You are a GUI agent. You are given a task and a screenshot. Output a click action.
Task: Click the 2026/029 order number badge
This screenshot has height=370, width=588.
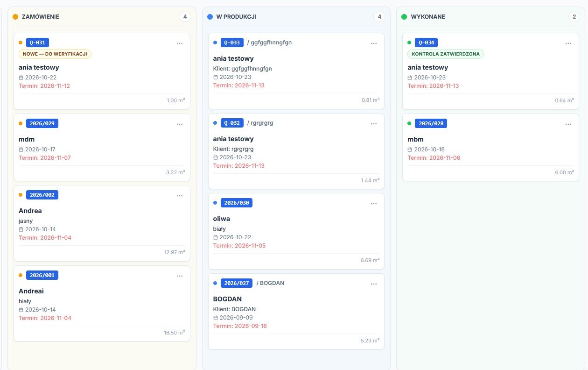42,123
